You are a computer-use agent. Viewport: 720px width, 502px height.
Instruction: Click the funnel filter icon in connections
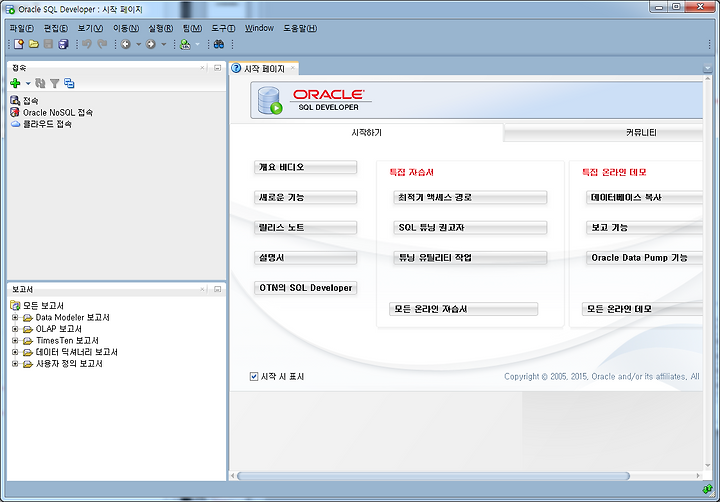[55, 83]
